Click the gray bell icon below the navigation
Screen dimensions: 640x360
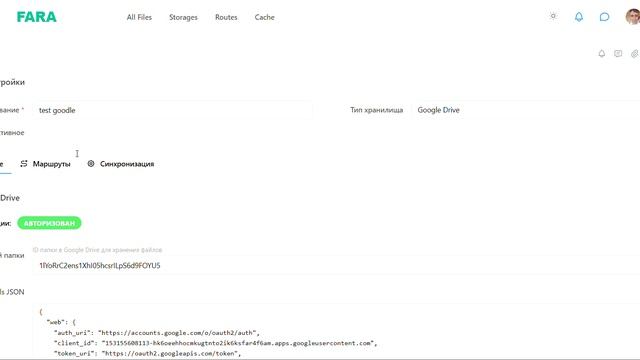point(602,53)
